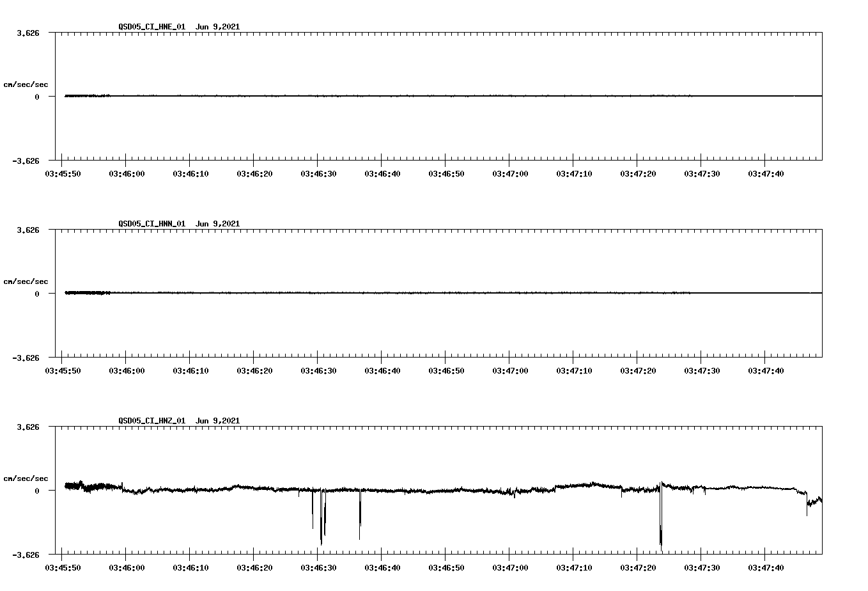Click the 03:47:10 time label under HNZ plot
This screenshot has height=591, width=868.
coord(574,567)
